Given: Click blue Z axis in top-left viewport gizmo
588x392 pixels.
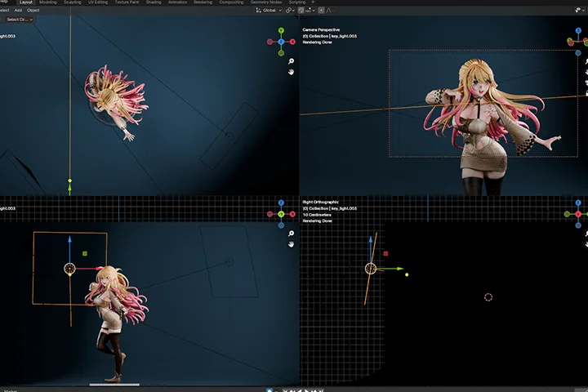Looking at the screenshot, I should coord(281,42).
